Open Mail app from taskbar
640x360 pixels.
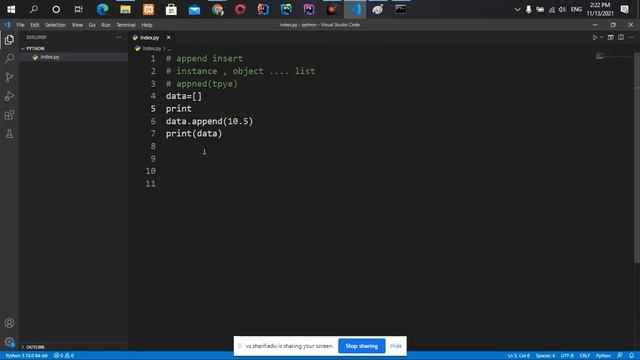[194, 9]
